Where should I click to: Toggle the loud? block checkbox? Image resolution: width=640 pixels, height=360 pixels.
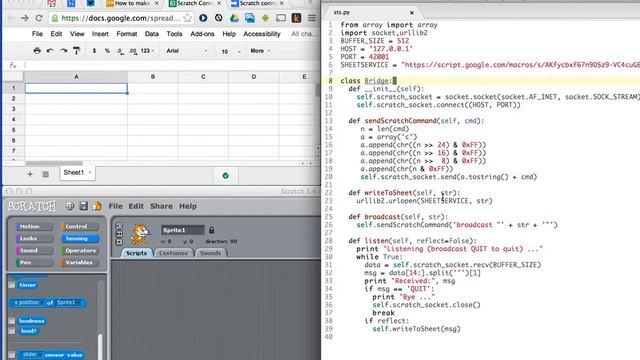pyautogui.click(x=12, y=331)
